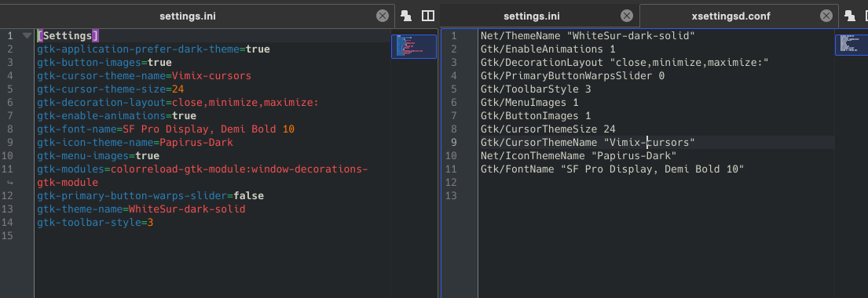Click the split view icon in left pane
868x298 pixels.
click(x=428, y=16)
